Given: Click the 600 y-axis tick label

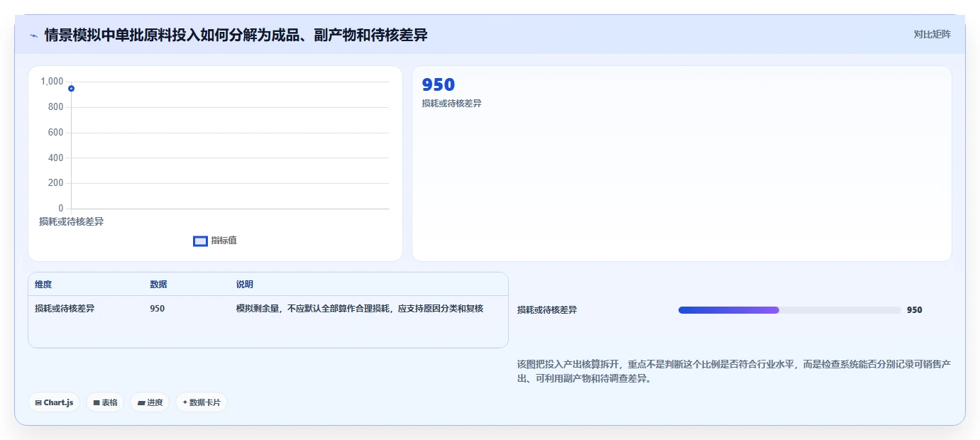Looking at the screenshot, I should point(55,133).
